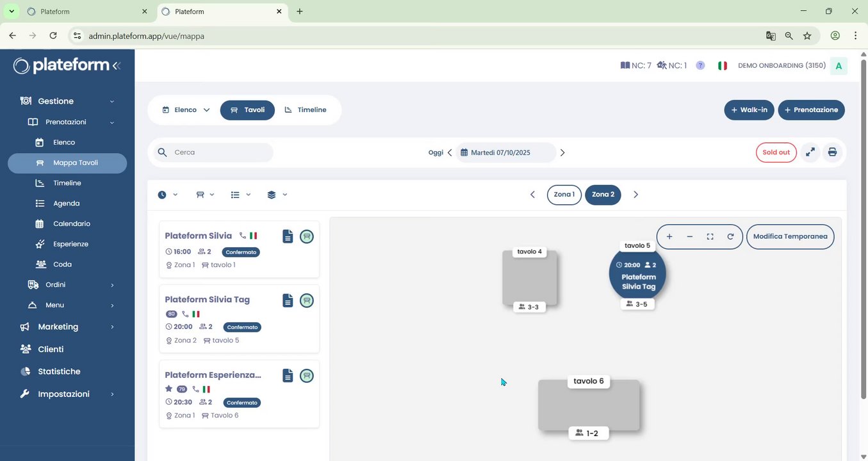Open the time filter dropdown

pyautogui.click(x=168, y=195)
